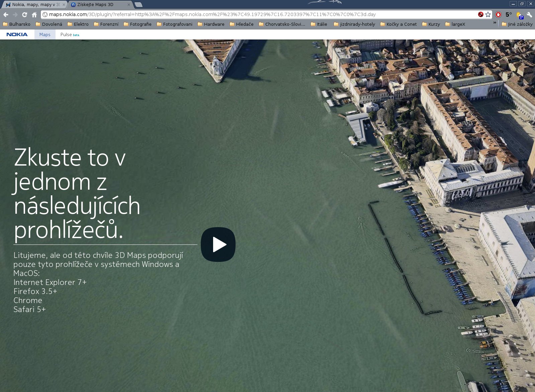Click the Nokia logo
The width and height of the screenshot is (535, 392).
(x=17, y=34)
